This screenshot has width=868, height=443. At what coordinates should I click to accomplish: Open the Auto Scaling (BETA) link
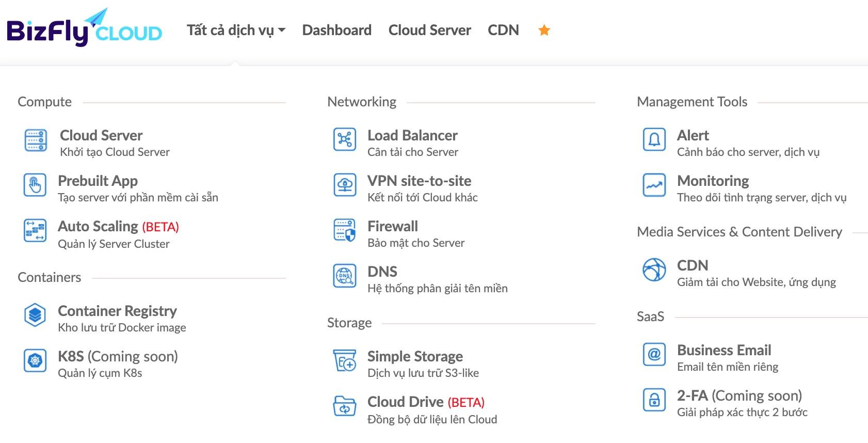[118, 226]
